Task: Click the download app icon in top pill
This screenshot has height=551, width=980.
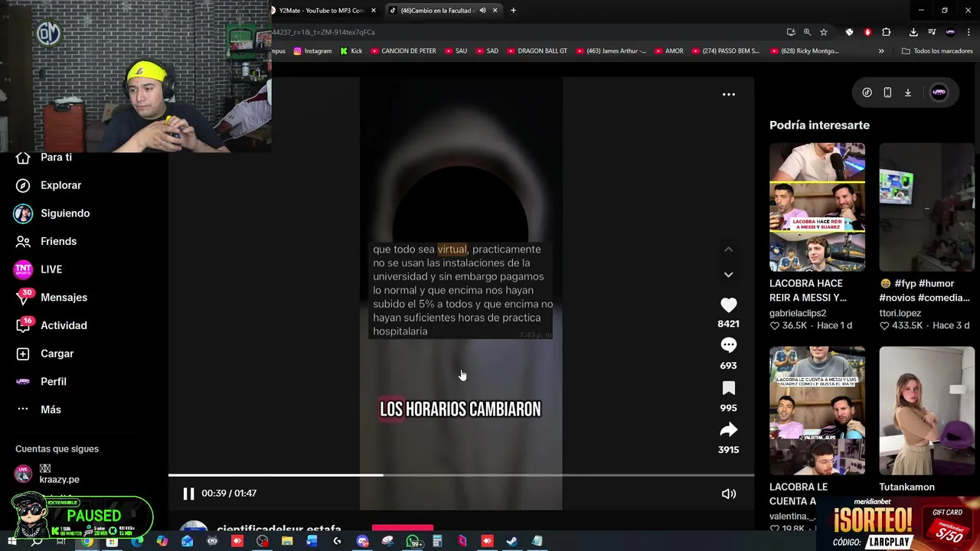Action: [x=908, y=93]
